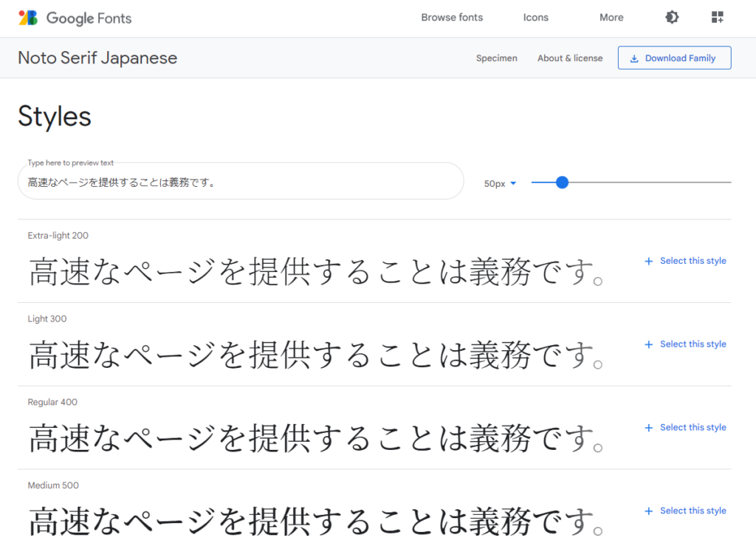Click the Regular 400 Japanese preview text

316,438
